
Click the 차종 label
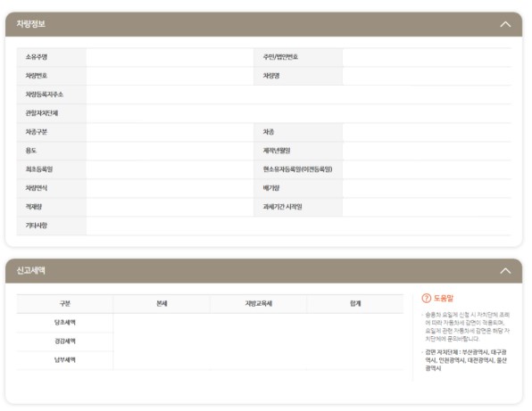point(269,132)
